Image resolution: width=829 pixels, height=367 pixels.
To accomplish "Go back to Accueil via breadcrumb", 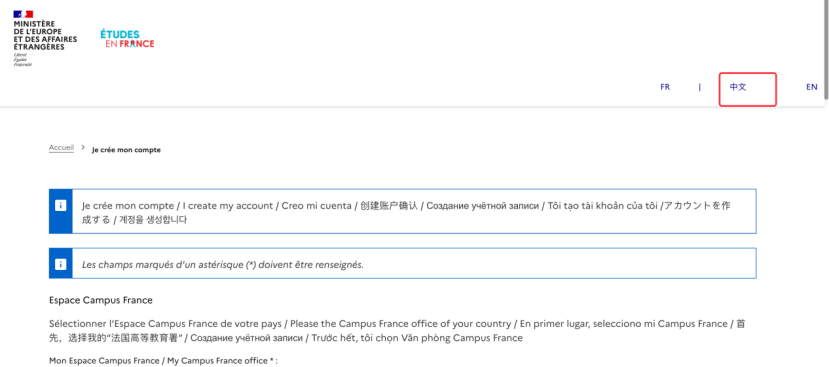I will pos(61,148).
